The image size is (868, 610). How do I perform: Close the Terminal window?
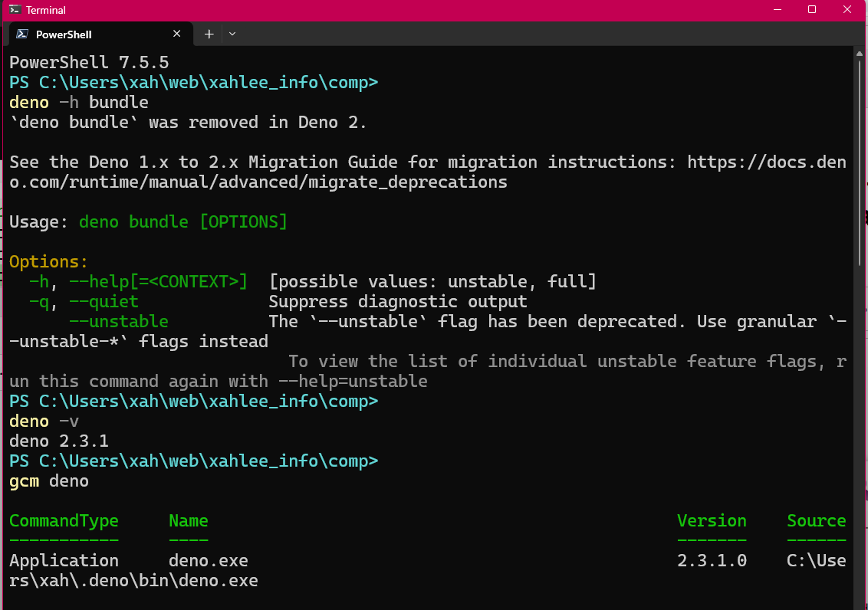847,9
